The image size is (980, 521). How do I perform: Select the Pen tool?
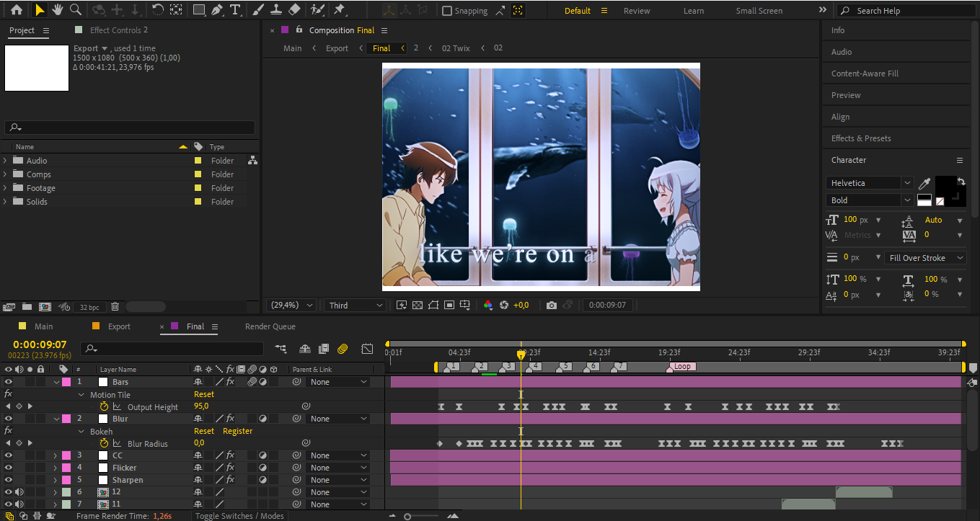(218, 10)
